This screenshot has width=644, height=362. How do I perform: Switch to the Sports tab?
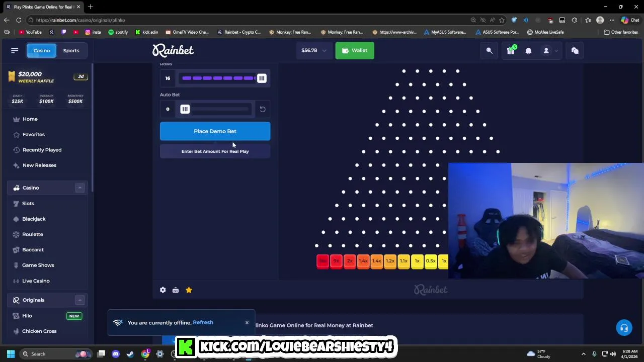tap(71, 50)
